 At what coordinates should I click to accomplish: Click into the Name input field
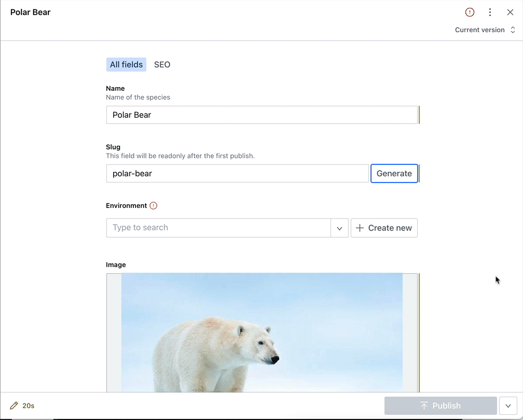[x=262, y=115]
